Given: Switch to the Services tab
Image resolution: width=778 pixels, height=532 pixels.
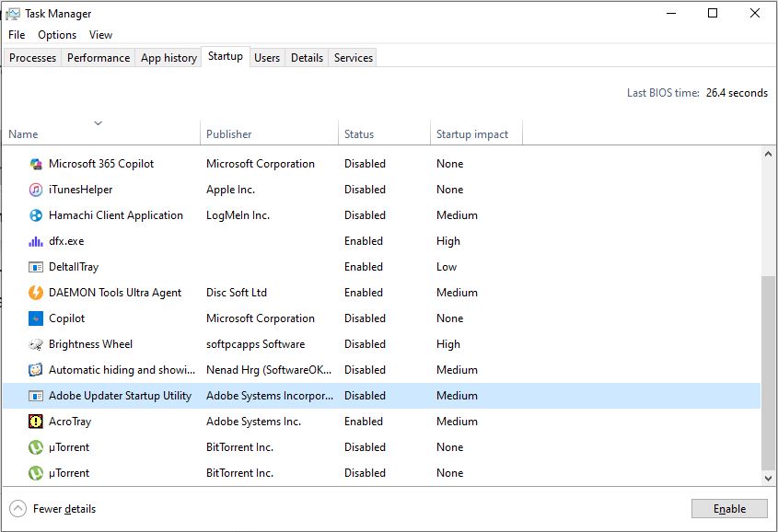Looking at the screenshot, I should pos(354,57).
